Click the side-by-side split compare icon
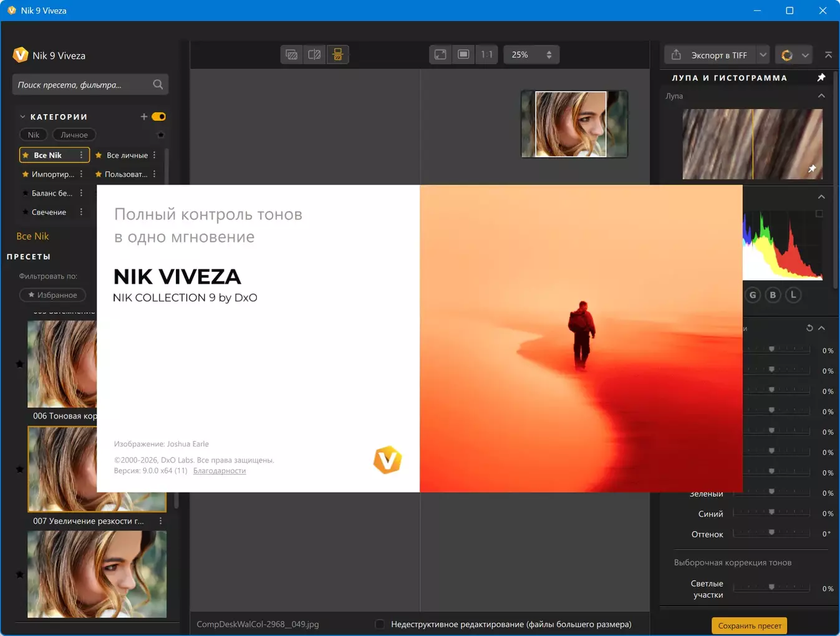840x636 pixels. coord(314,55)
